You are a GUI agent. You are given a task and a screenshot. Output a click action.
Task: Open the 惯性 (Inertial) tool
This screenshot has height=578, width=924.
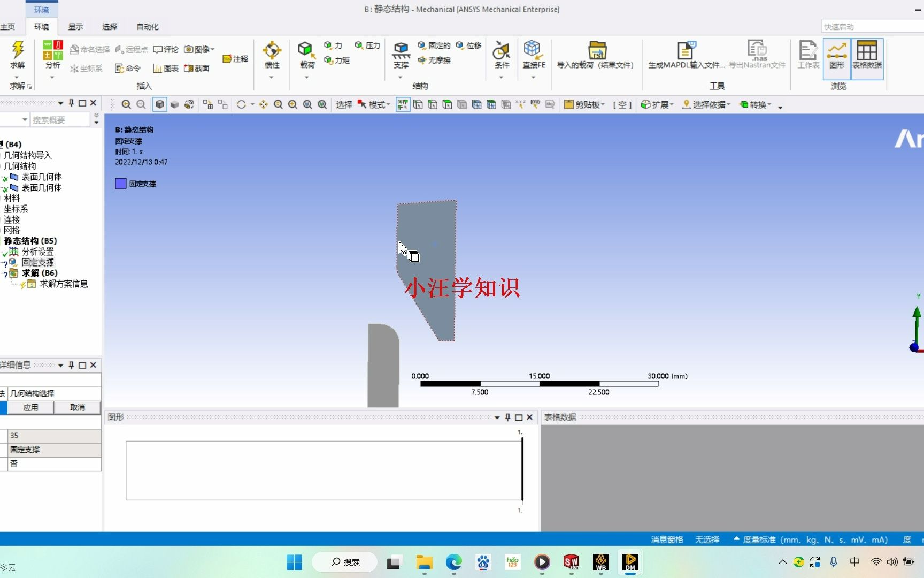tap(272, 54)
